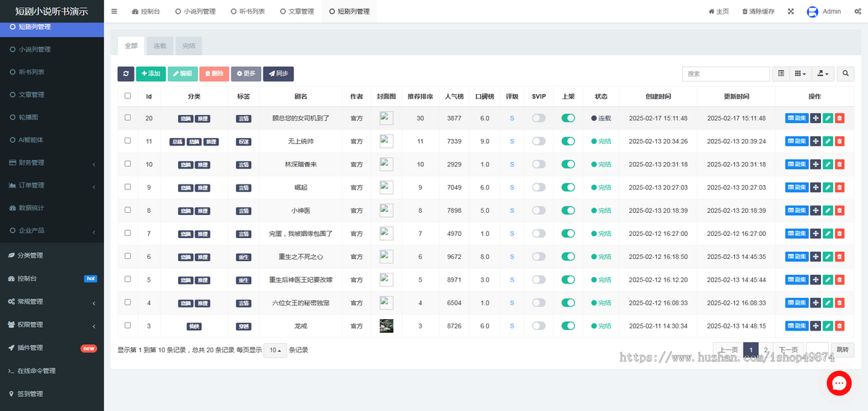Tick the checkbox for row Id 20
Image resolution: width=868 pixels, height=411 pixels.
tap(128, 117)
